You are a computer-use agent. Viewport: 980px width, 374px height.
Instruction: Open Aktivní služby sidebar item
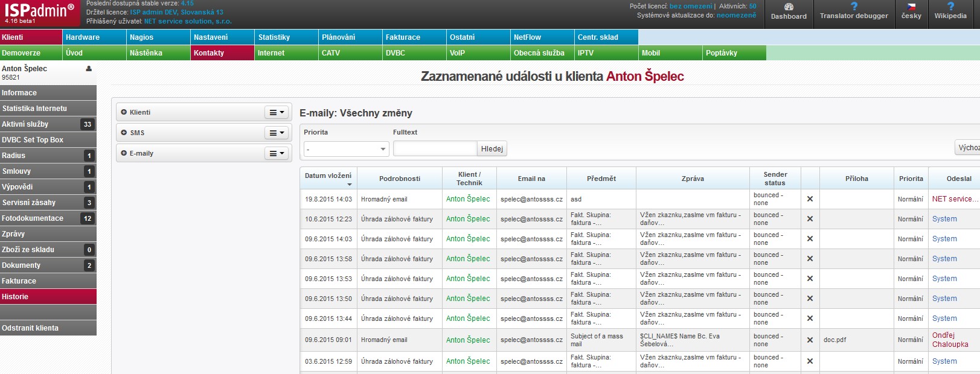click(48, 124)
